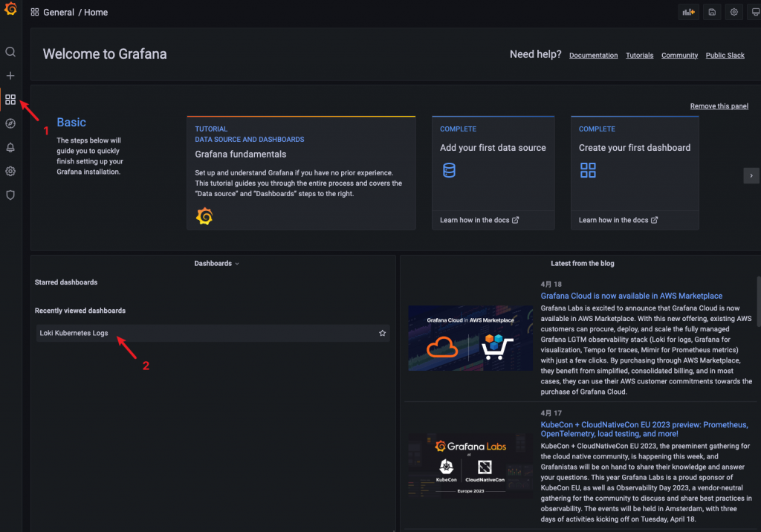This screenshot has height=532, width=761.
Task: Open the Community help link
Action: point(679,55)
